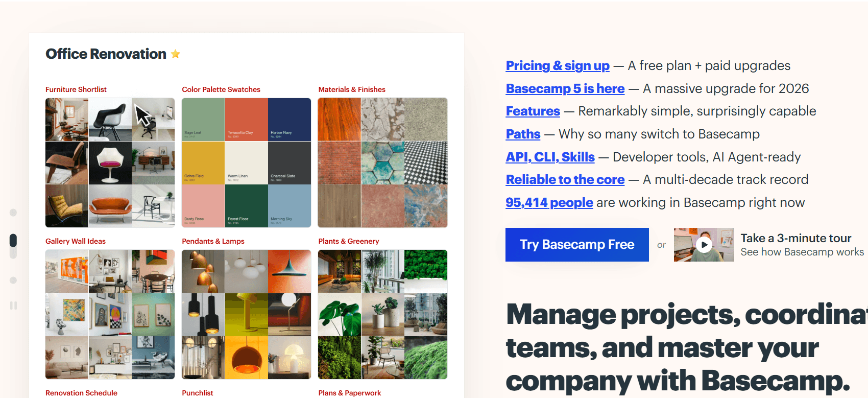Click the Ochre Field yellow swatch

(x=203, y=163)
